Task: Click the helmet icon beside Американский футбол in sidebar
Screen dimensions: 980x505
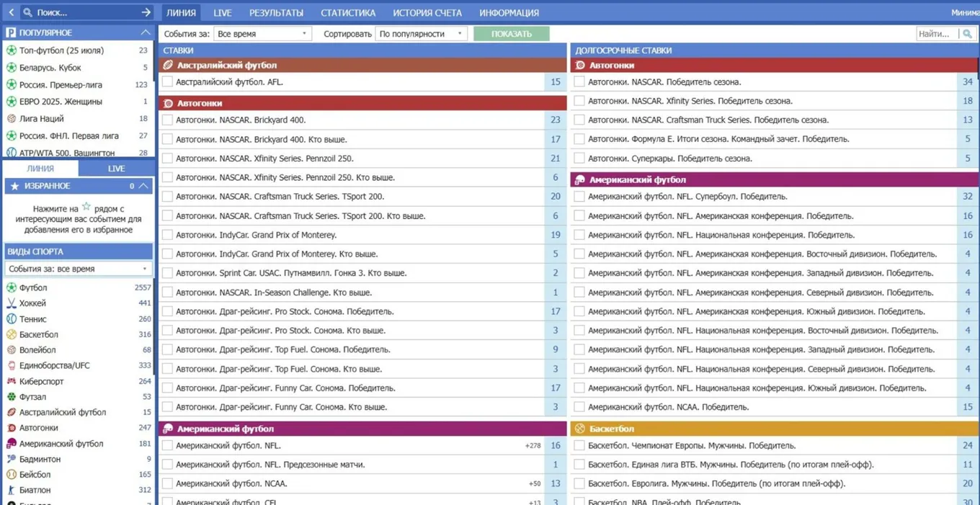Action: pos(12,444)
